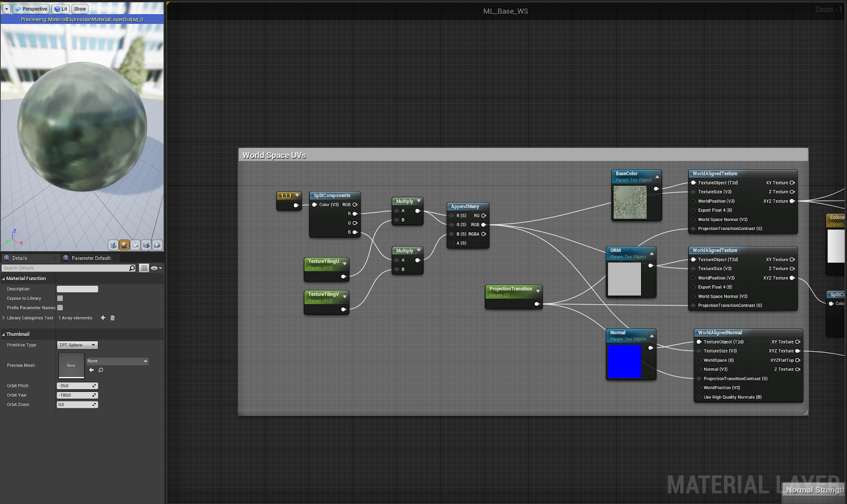Collapse the upper Multiply node with its arrow

pyautogui.click(x=419, y=201)
